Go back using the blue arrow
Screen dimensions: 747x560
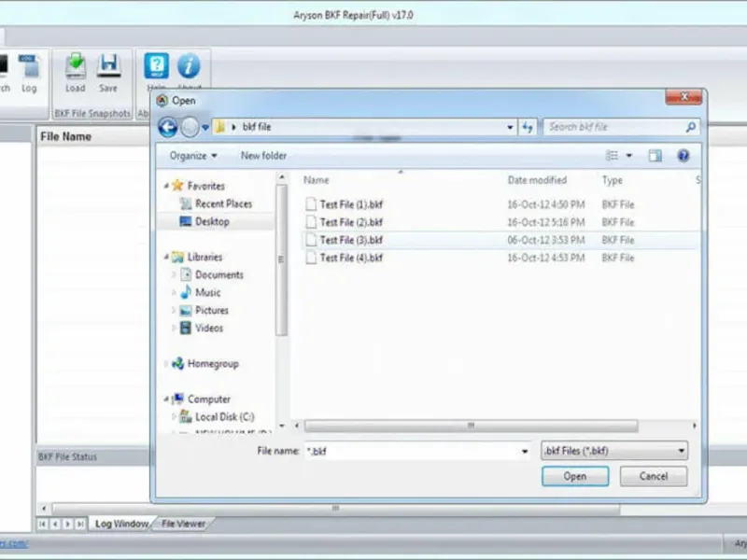(x=168, y=127)
